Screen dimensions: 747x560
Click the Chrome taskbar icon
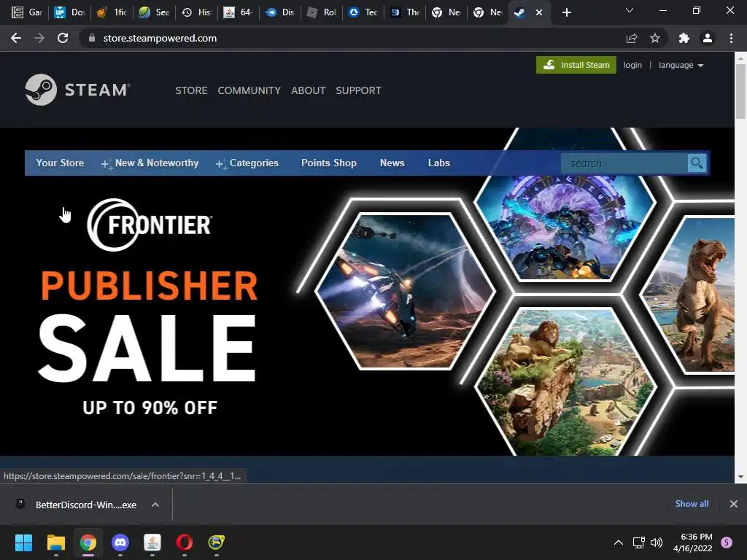click(x=88, y=542)
